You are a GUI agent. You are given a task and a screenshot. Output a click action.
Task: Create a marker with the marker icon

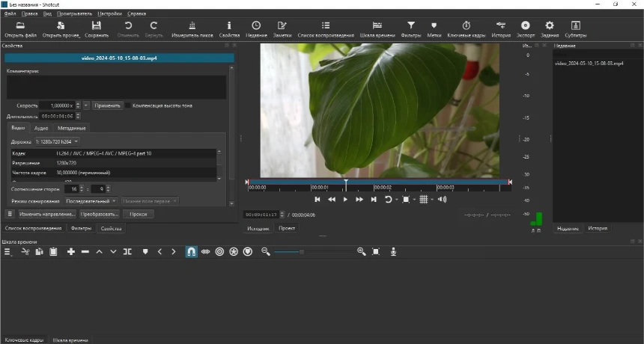[x=145, y=252]
